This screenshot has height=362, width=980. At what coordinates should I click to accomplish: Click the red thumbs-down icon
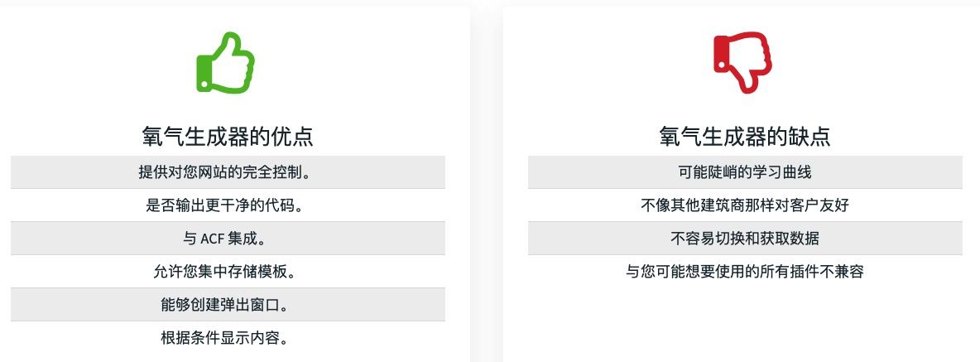coord(742,63)
